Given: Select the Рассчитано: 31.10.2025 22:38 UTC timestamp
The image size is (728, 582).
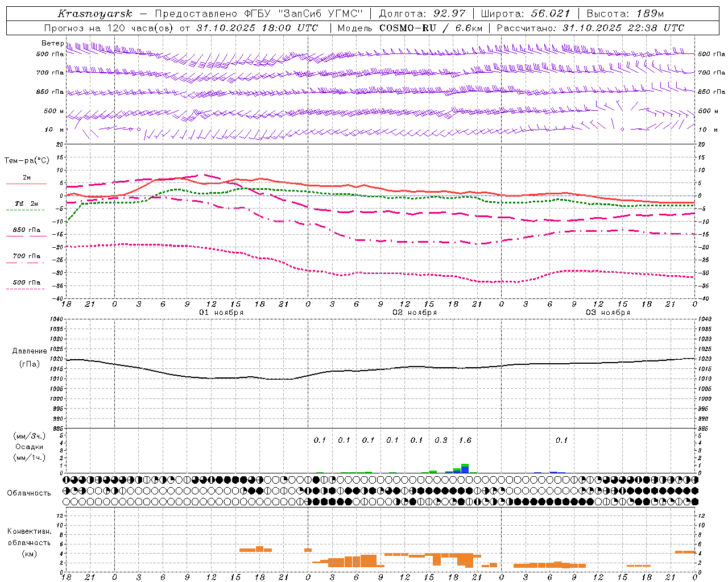Looking at the screenshot, I should click(590, 28).
